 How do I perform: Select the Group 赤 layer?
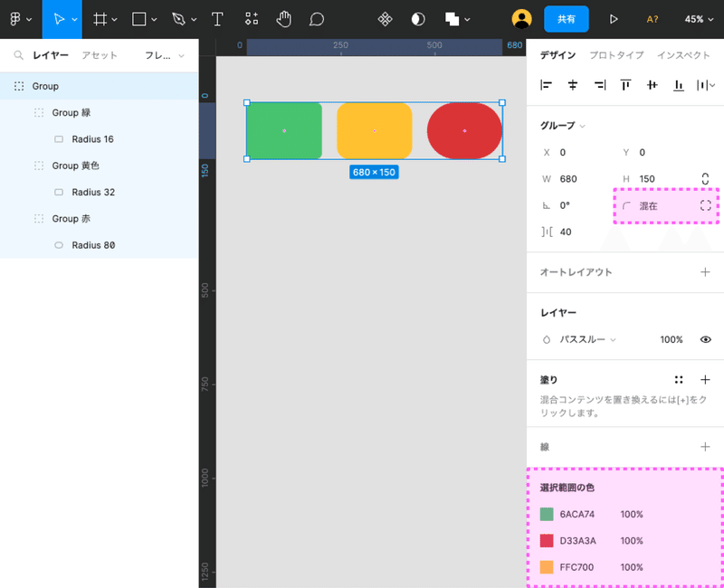tap(100, 218)
